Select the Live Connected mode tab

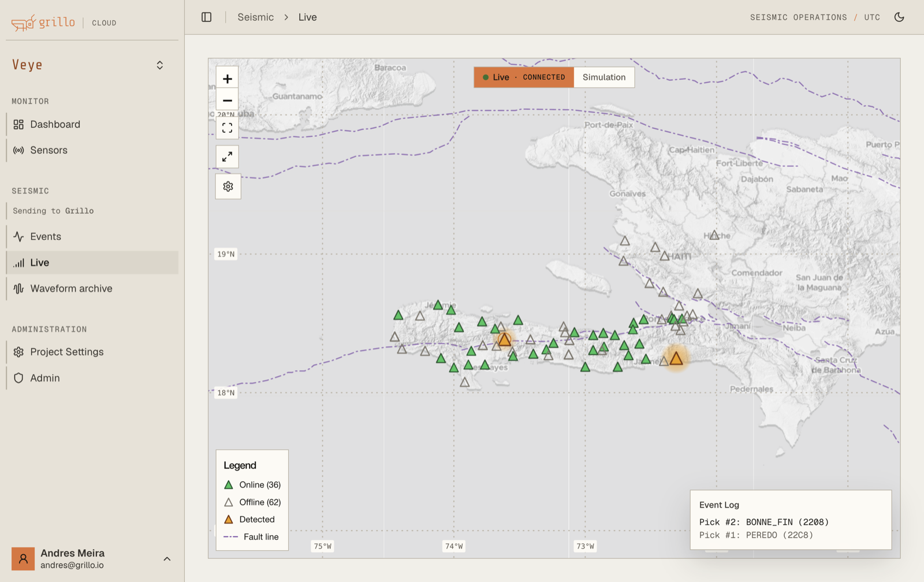[524, 77]
